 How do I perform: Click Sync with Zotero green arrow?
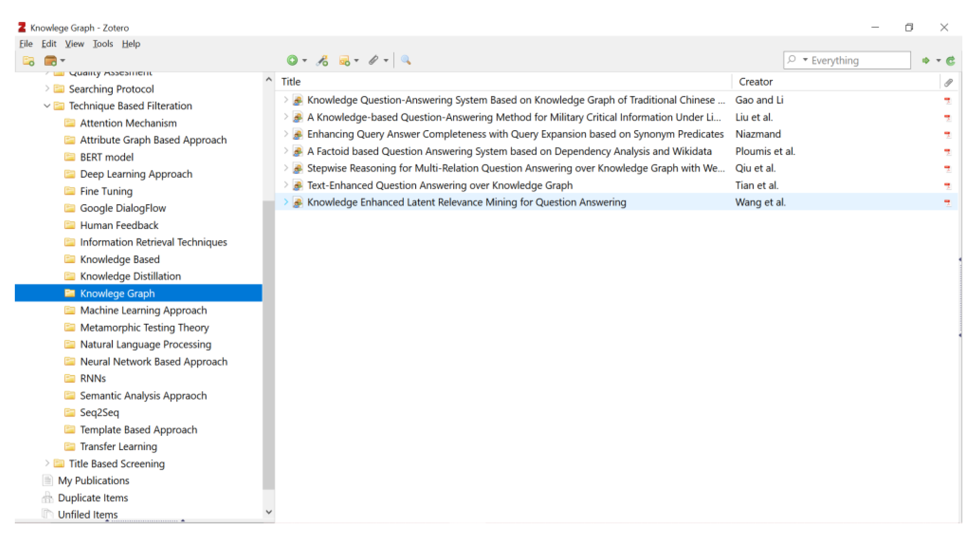(x=950, y=61)
